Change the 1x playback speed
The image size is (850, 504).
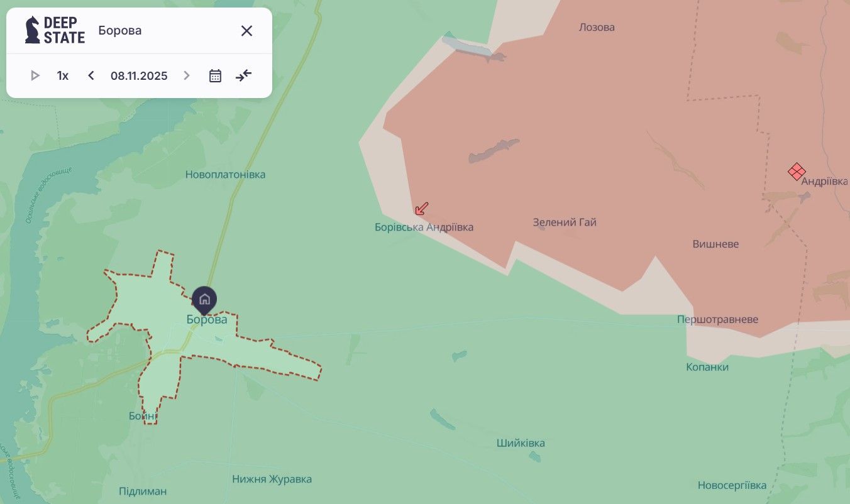click(63, 76)
